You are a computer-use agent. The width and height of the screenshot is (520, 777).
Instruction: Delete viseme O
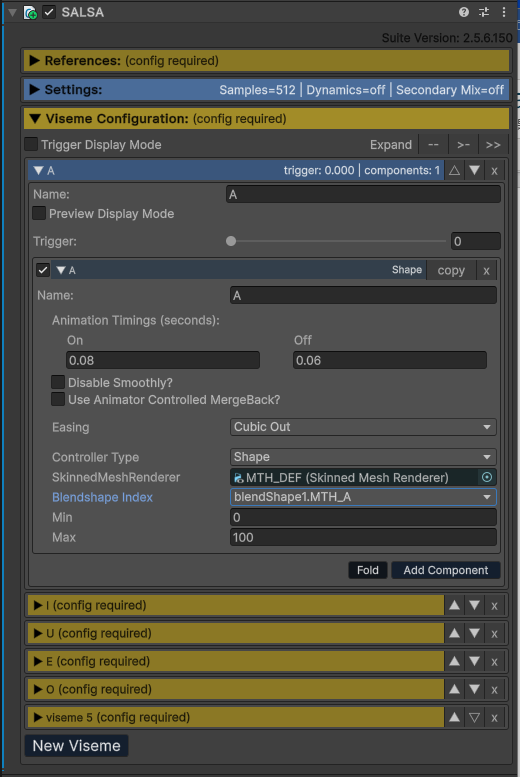[494, 689]
